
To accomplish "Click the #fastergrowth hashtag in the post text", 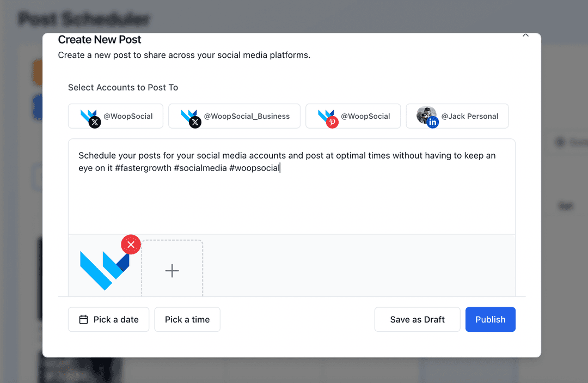I will [142, 168].
